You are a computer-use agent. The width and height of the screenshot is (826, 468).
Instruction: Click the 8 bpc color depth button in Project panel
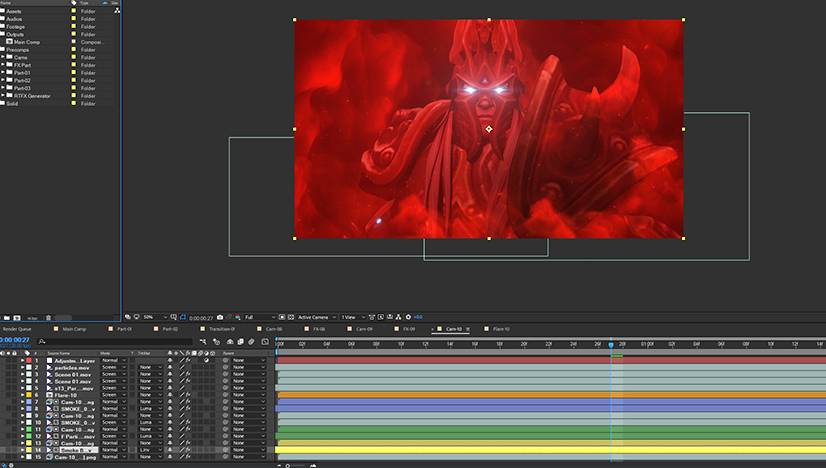[33, 318]
